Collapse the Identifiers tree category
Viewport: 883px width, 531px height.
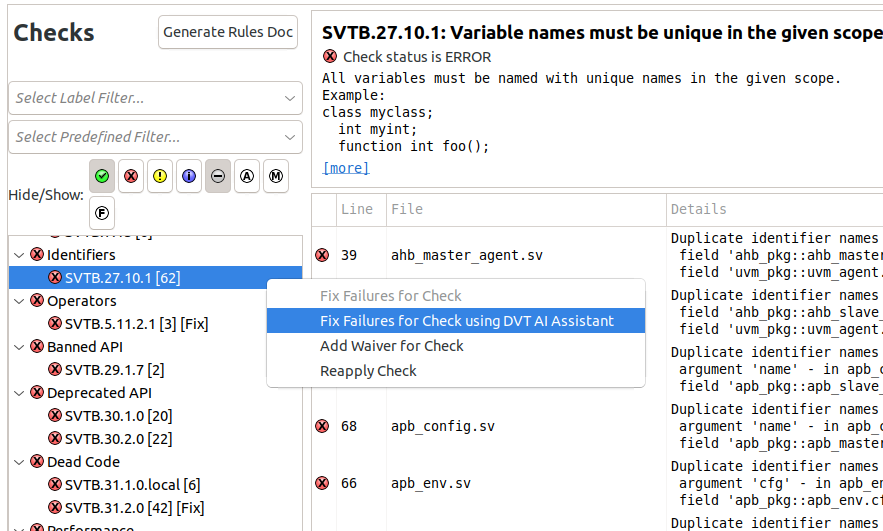pos(19,255)
